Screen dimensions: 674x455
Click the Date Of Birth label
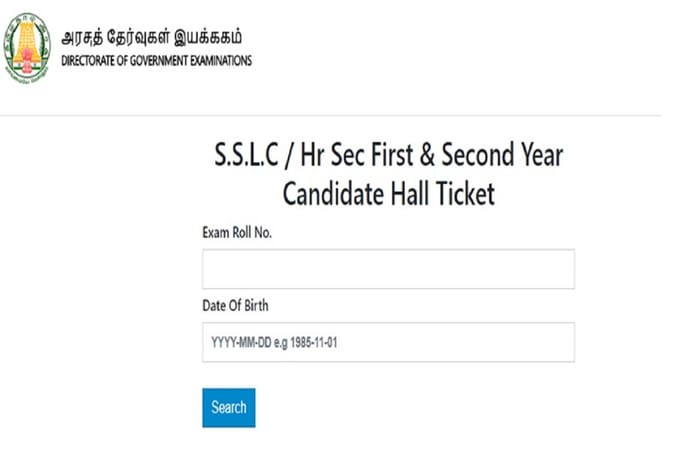click(x=235, y=305)
